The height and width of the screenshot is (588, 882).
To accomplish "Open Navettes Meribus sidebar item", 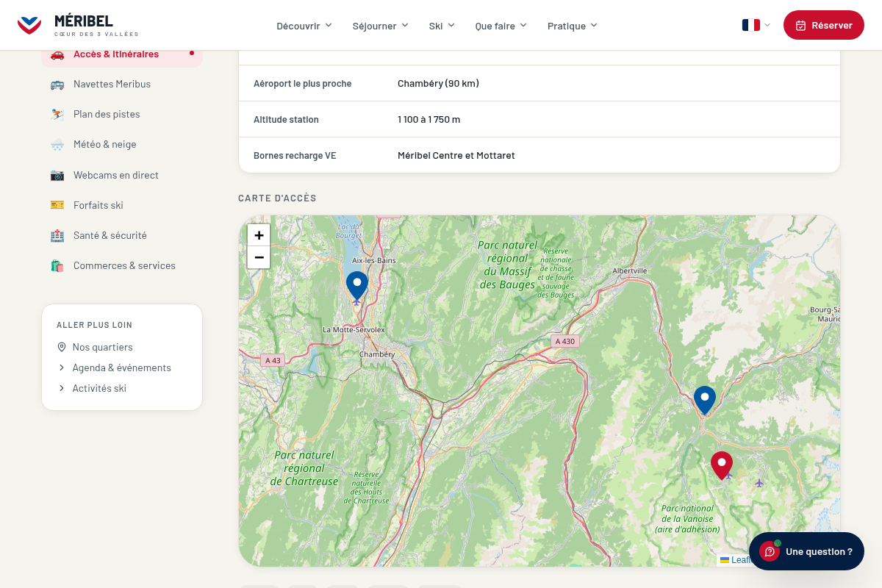I will [122, 85].
